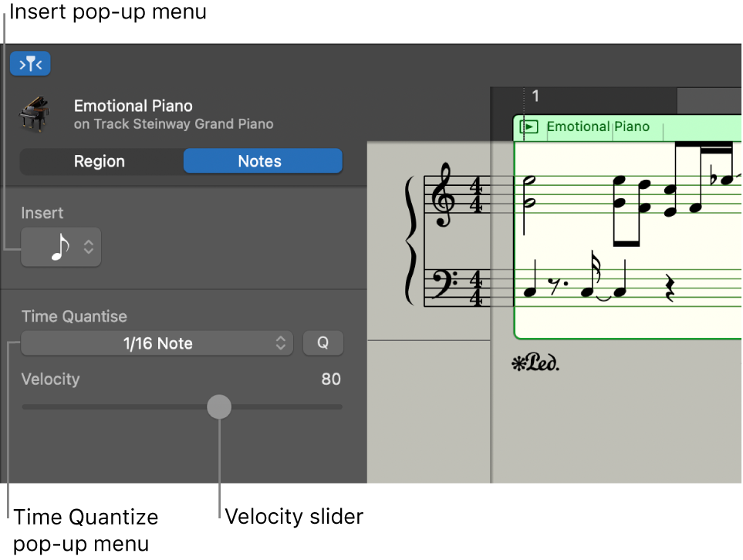The height and width of the screenshot is (560, 743).
Task: Select the sustain pedal Led. symbol
Action: tap(534, 363)
